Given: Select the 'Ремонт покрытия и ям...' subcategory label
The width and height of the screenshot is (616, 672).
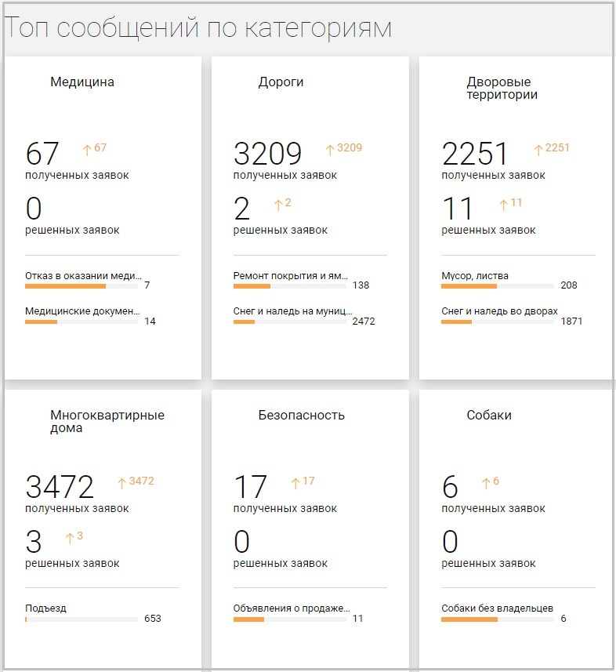Looking at the screenshot, I should (x=291, y=275).
